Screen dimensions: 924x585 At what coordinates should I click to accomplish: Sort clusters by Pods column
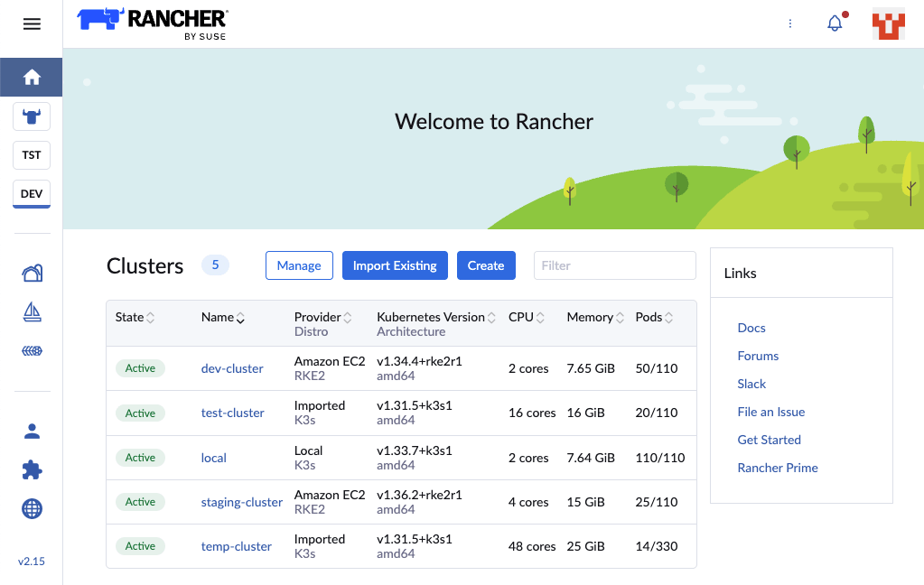[x=654, y=318]
